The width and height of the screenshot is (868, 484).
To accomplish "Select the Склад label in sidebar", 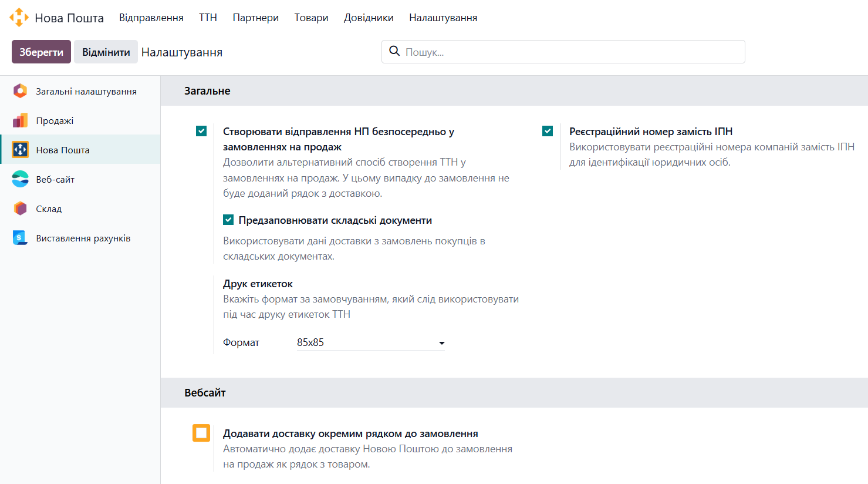I will click(49, 209).
